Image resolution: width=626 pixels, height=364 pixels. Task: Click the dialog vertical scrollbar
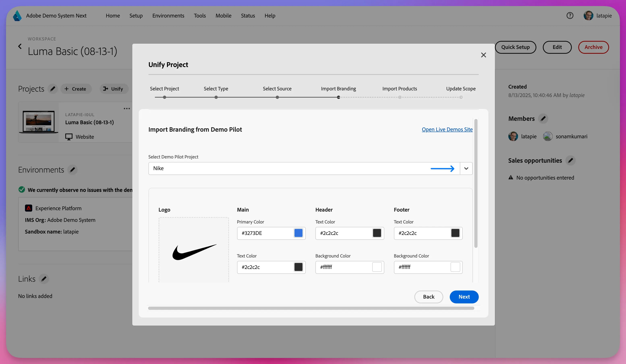476,183
